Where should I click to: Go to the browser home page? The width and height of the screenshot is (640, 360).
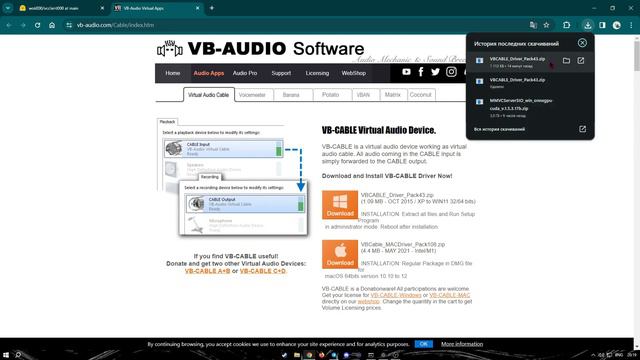pyautogui.click(x=52, y=25)
